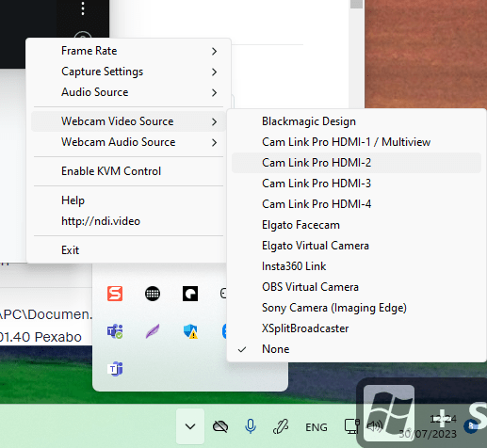Choose Elgato Facecam as video source
The image size is (487, 448).
pos(356,225)
